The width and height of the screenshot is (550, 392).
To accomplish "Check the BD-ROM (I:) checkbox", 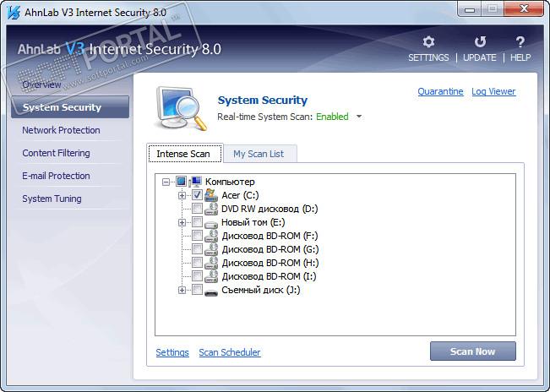I will pos(197,276).
